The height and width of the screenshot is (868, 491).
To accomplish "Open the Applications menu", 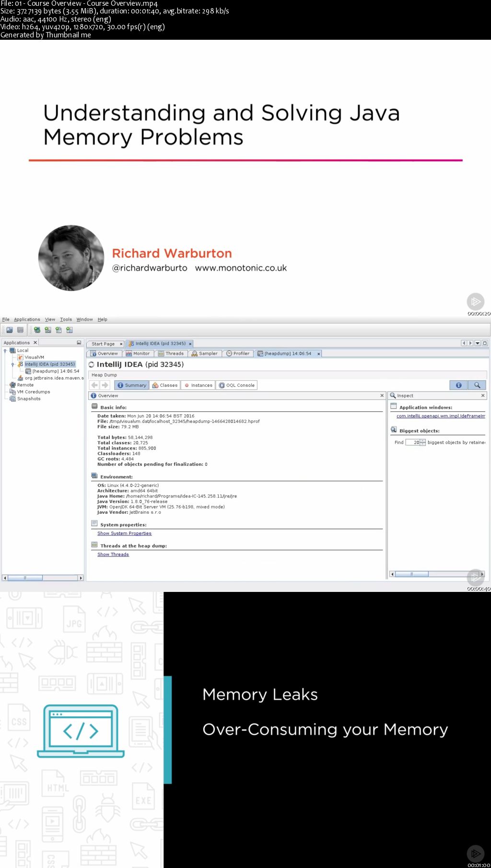I will pos(27,319).
